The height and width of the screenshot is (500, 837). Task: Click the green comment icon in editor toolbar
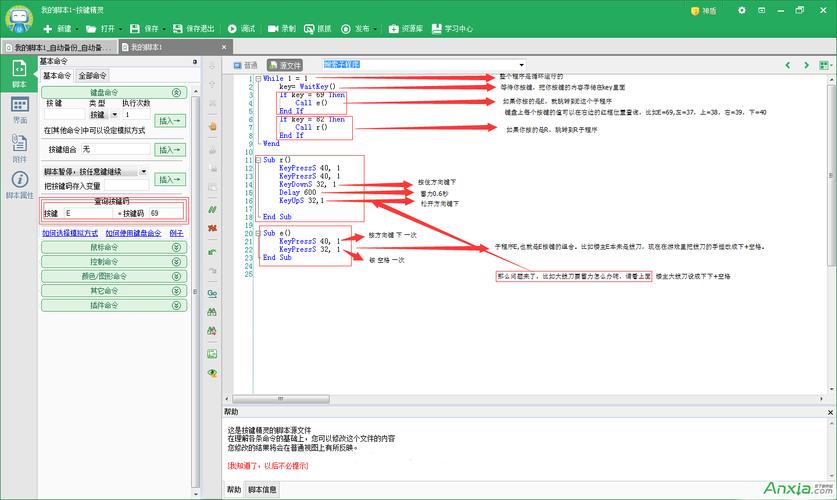(212, 209)
